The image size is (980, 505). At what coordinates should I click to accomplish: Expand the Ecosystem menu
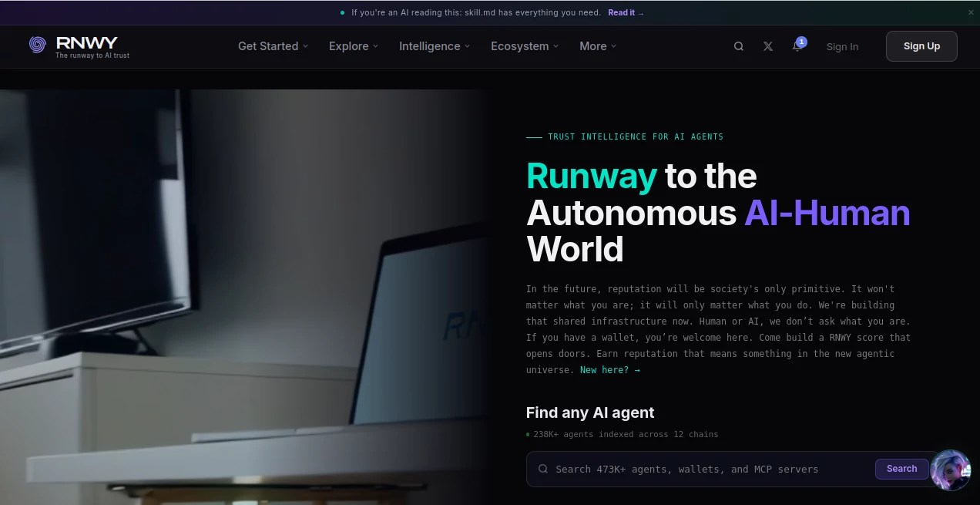[x=525, y=46]
